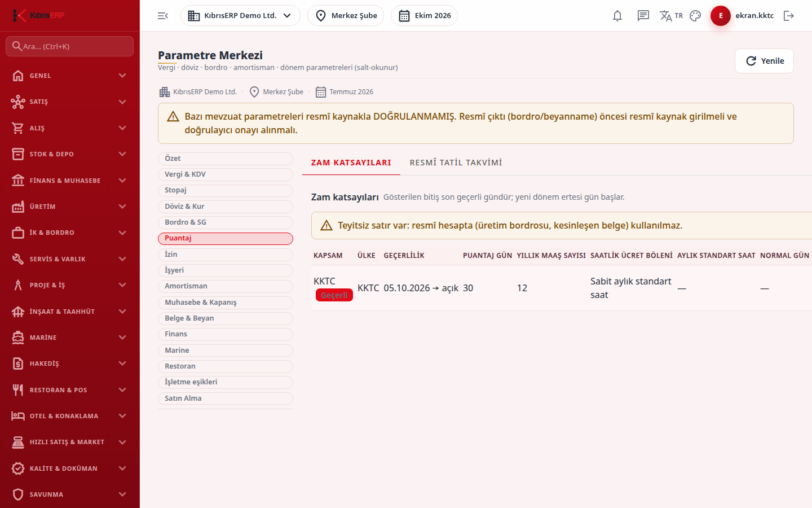812x508 pixels.
Task: Expand the Proje & İş chevron
Action: pyautogui.click(x=122, y=285)
